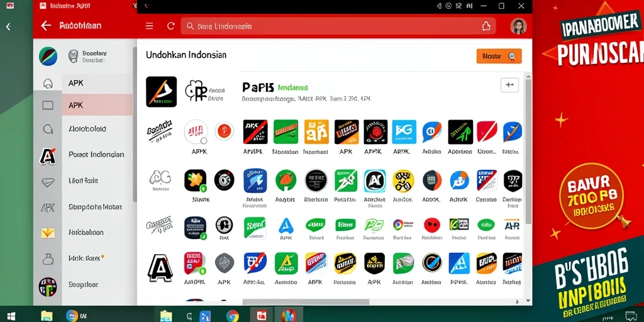Select the unhighlighted APK item above the highlighted one
Viewport: 644px width, 322px height.
pos(97,83)
